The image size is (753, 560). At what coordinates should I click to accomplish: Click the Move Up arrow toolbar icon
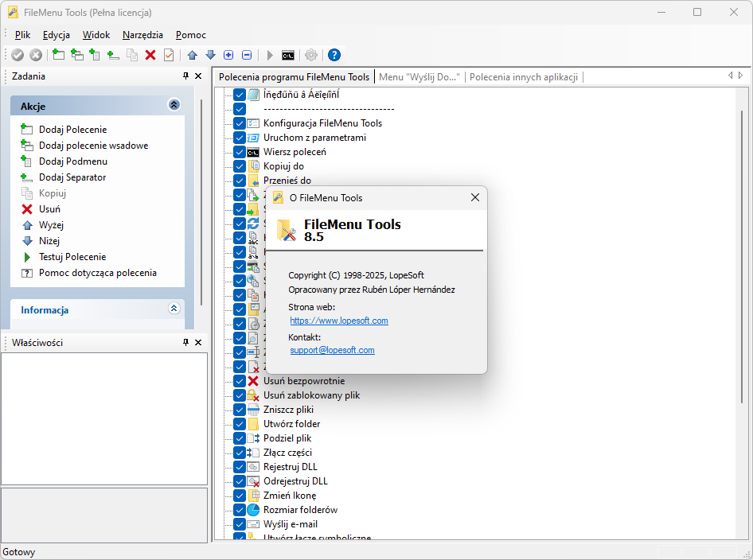(x=193, y=55)
